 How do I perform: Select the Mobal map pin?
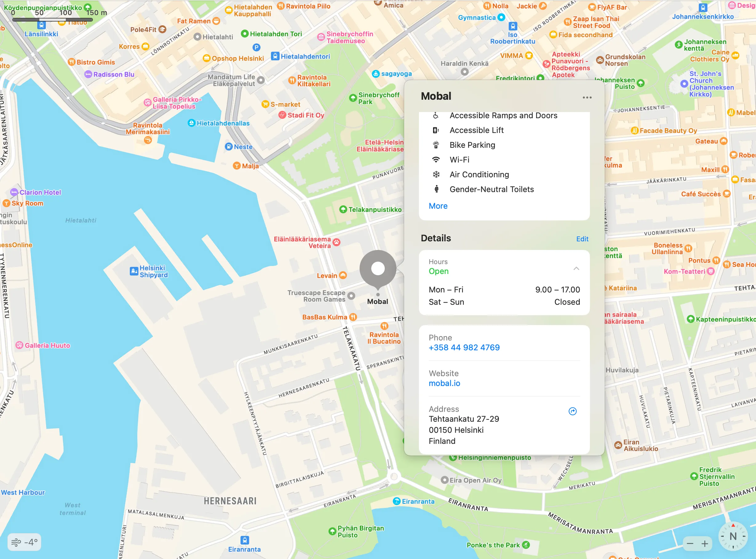click(x=378, y=269)
